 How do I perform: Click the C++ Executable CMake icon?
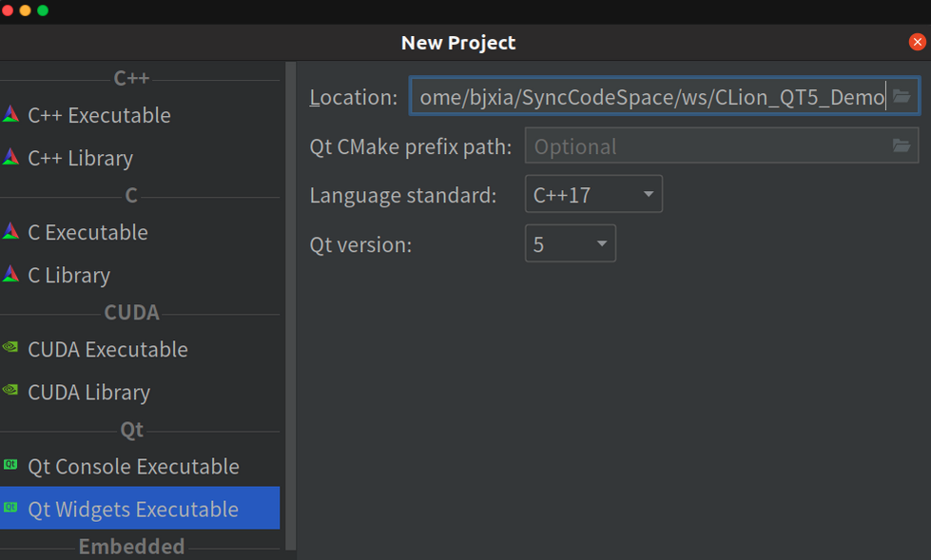10,115
